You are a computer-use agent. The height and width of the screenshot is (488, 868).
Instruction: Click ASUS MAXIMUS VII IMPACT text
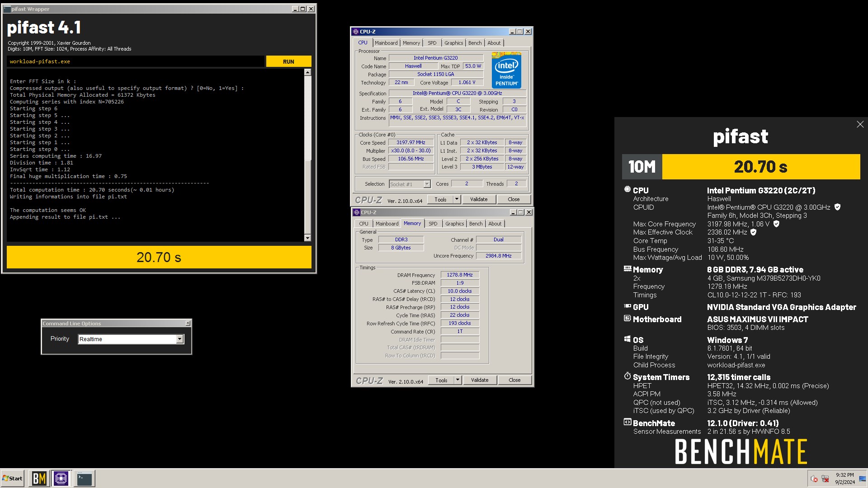point(758,319)
